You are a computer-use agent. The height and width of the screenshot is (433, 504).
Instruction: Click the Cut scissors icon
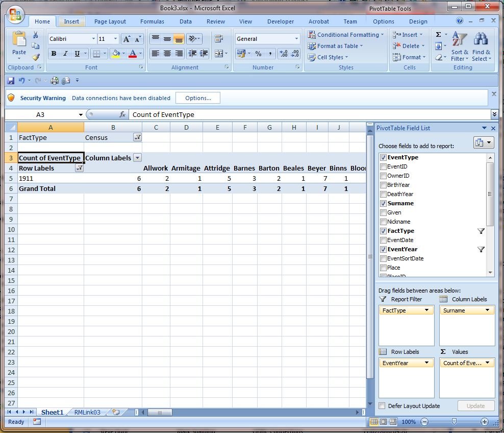point(36,35)
